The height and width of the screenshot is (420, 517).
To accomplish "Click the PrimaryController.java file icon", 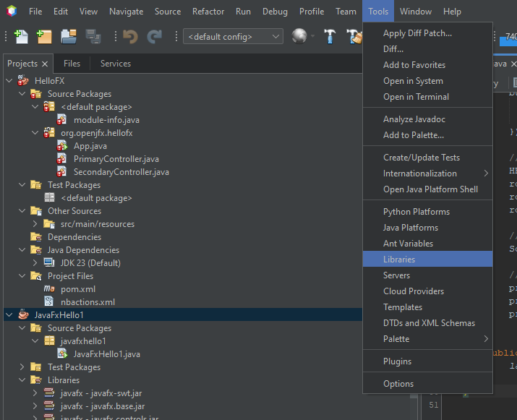I will pyautogui.click(x=61, y=158).
